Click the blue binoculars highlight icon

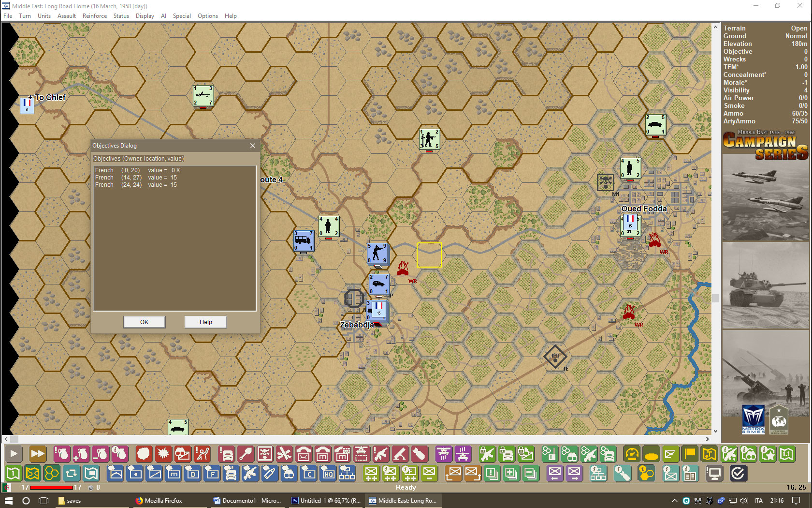click(289, 473)
